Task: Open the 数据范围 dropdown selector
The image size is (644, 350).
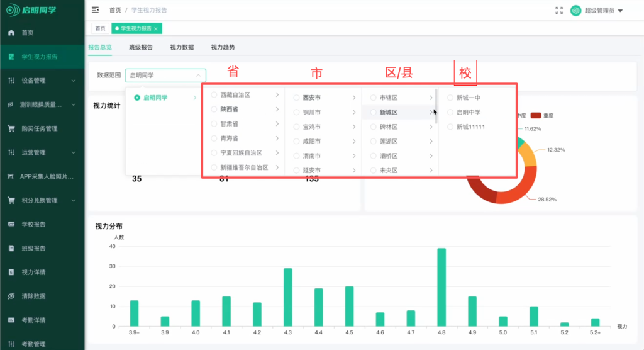Action: point(165,75)
